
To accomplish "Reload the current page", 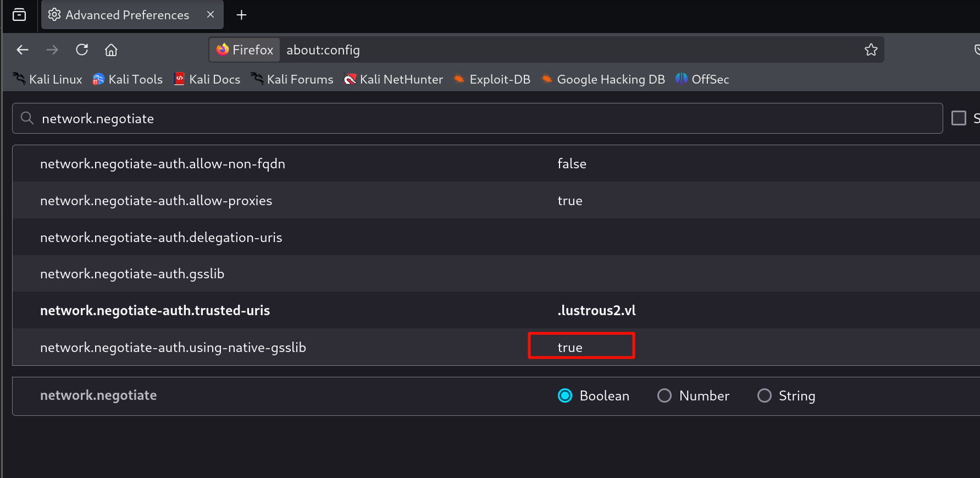I will click(x=82, y=50).
